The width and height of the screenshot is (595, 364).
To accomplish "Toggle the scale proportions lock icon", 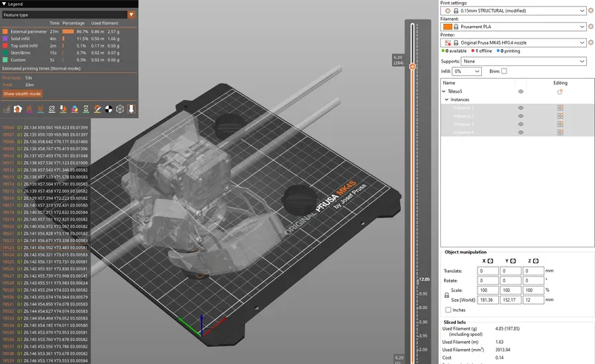I will coord(447,295).
